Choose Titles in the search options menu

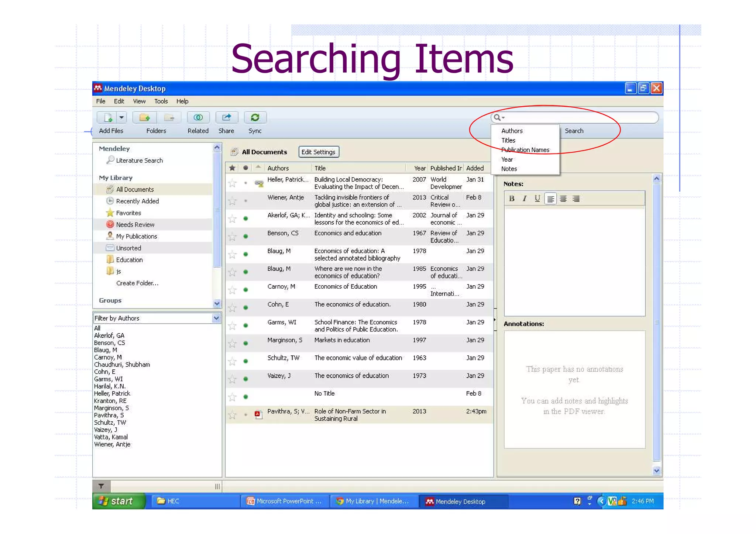508,140
